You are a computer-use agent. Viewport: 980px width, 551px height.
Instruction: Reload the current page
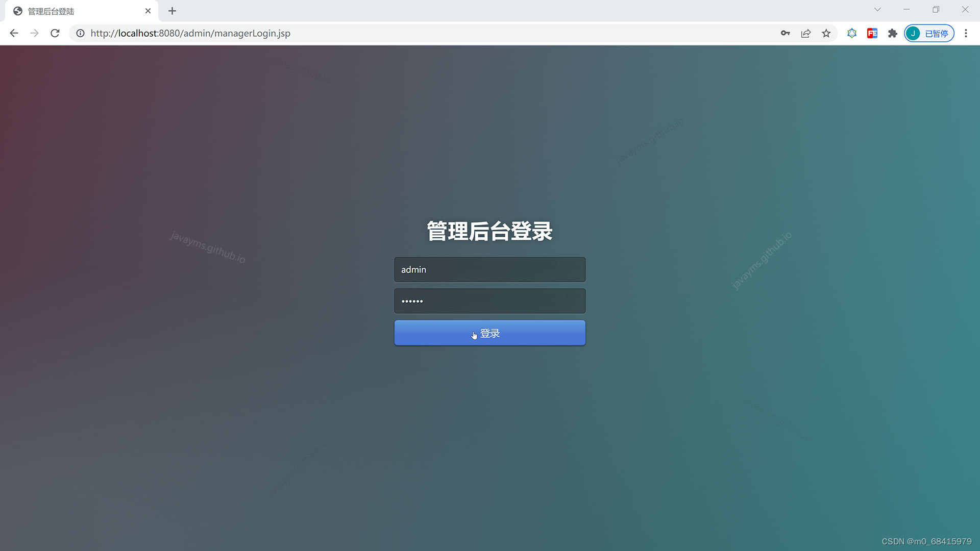tap(55, 33)
